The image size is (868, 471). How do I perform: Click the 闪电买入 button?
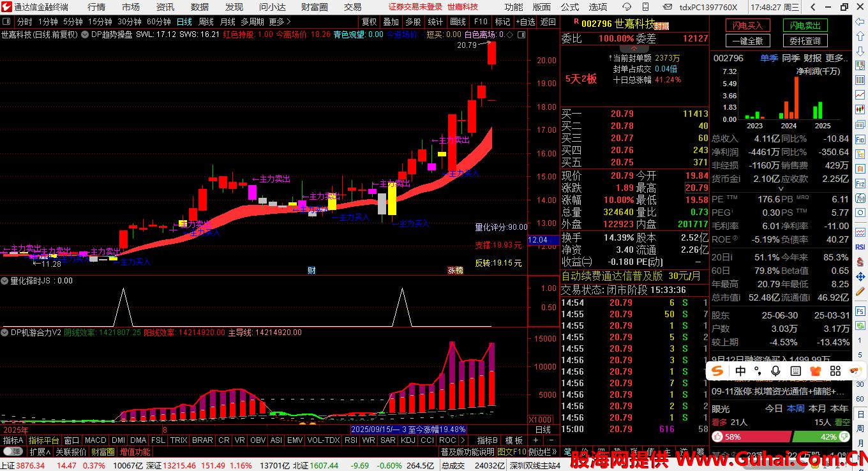(x=747, y=26)
